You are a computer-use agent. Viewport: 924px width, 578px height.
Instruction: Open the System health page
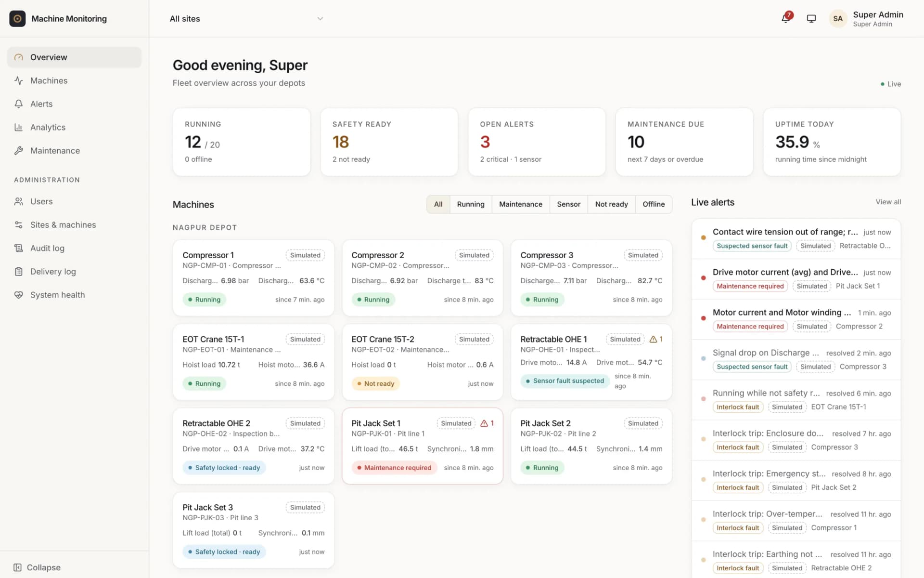(74, 295)
